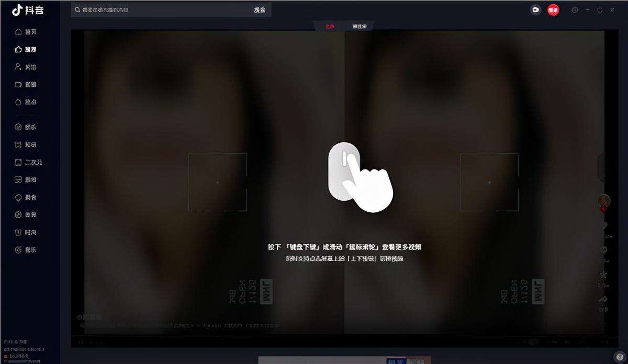
Task: Open the 二次元 anime category
Action: tap(28, 162)
